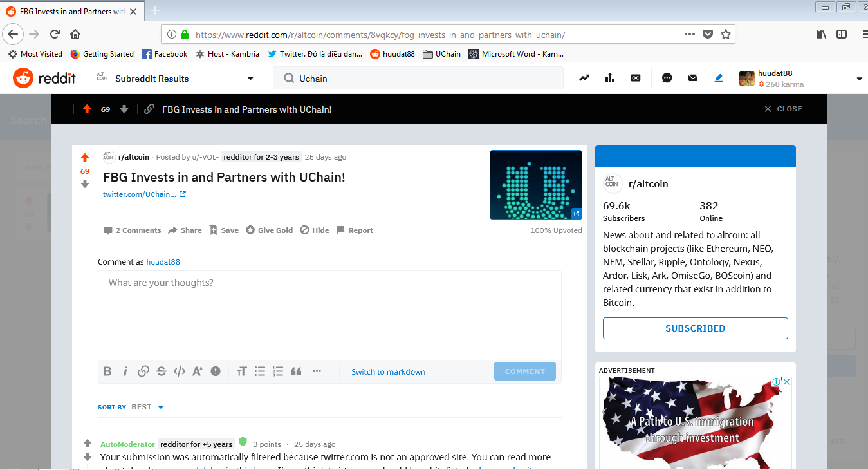
Task: Click the comment text box
Action: 329,315
